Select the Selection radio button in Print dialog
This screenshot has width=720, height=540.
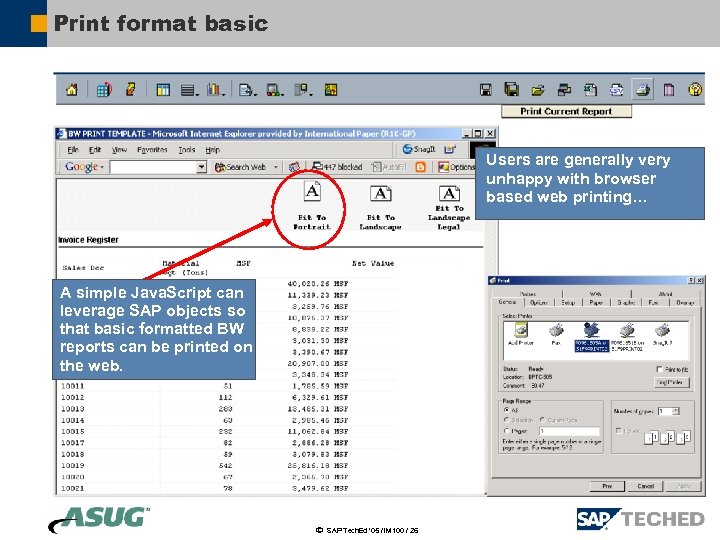[506, 420]
